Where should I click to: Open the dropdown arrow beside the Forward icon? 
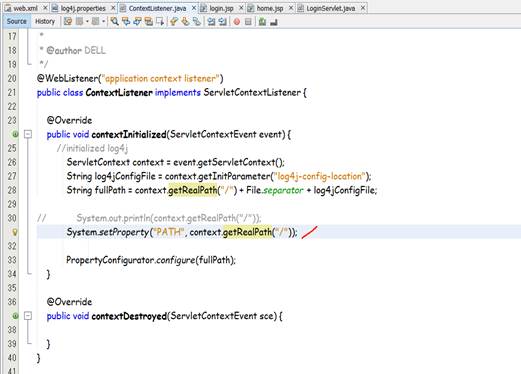tap(103, 22)
